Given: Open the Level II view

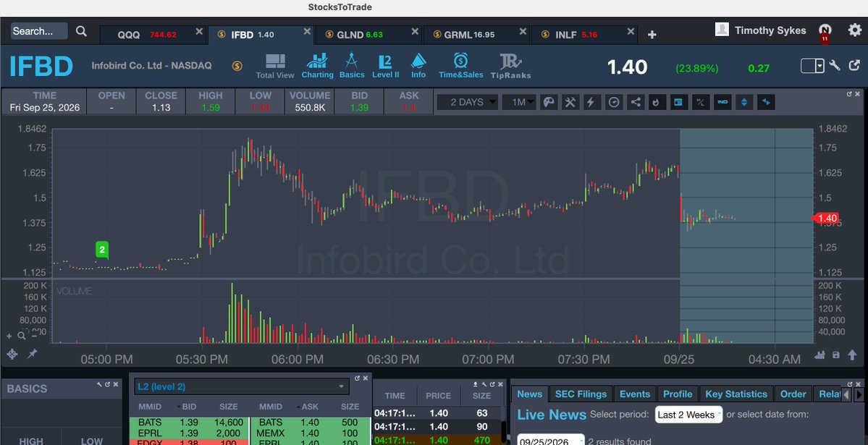Looking at the screenshot, I should coord(385,67).
